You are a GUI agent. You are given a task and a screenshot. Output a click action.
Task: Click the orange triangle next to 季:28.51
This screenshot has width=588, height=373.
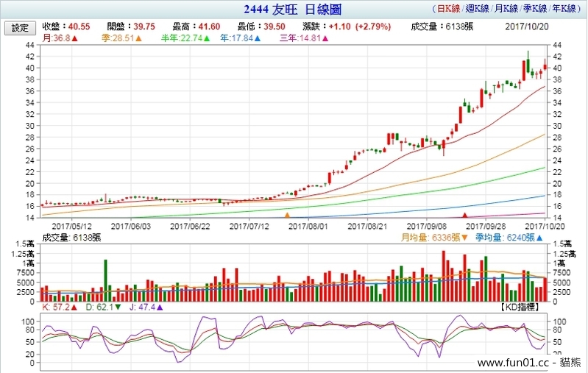(140, 38)
